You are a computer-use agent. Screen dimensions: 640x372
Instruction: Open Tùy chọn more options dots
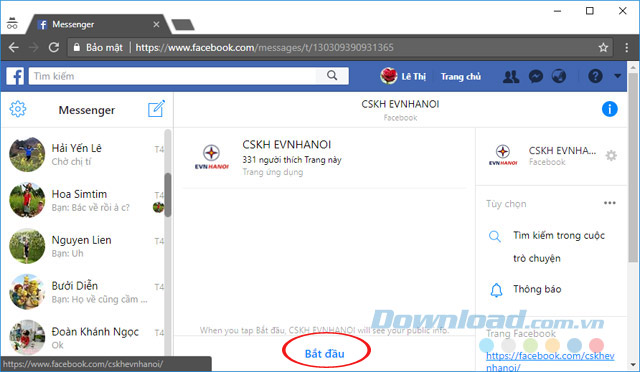click(x=610, y=203)
